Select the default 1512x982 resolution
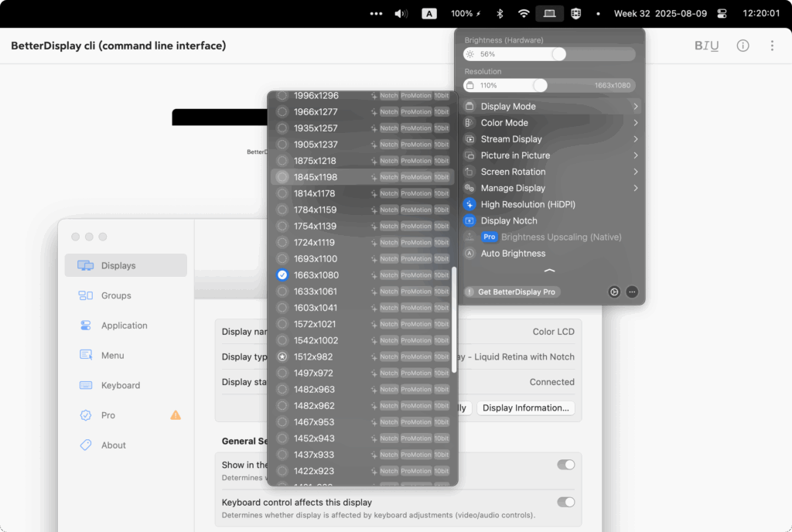 coord(362,356)
